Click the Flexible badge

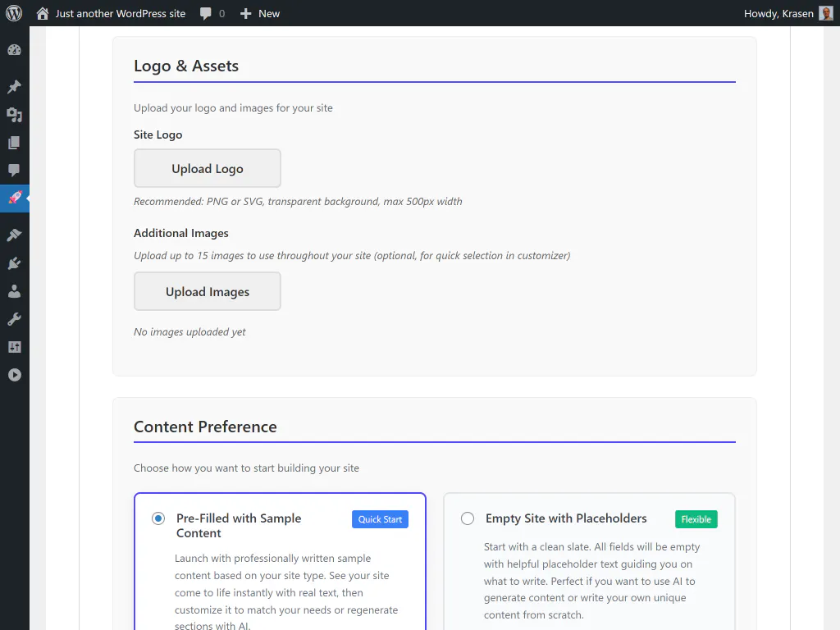tap(696, 519)
